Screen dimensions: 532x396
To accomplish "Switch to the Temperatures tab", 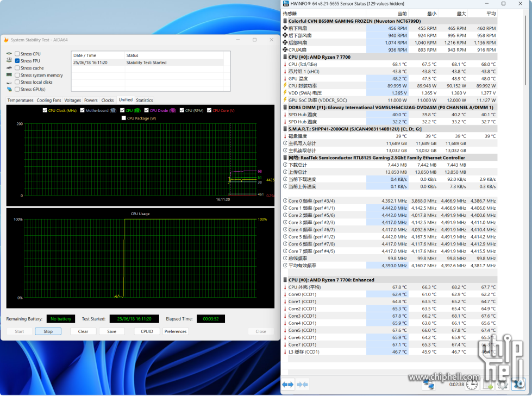I will click(20, 100).
